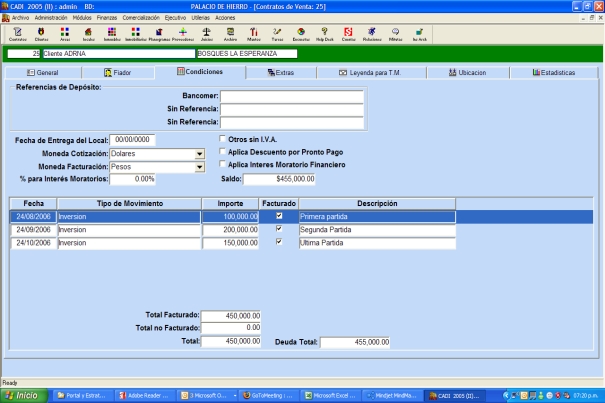Screen dimensions: 605x403
Task: Open the Estadísticas tab
Action: point(554,73)
